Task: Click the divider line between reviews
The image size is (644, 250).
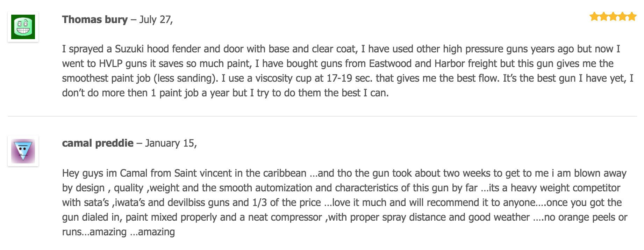Action: (x=322, y=116)
